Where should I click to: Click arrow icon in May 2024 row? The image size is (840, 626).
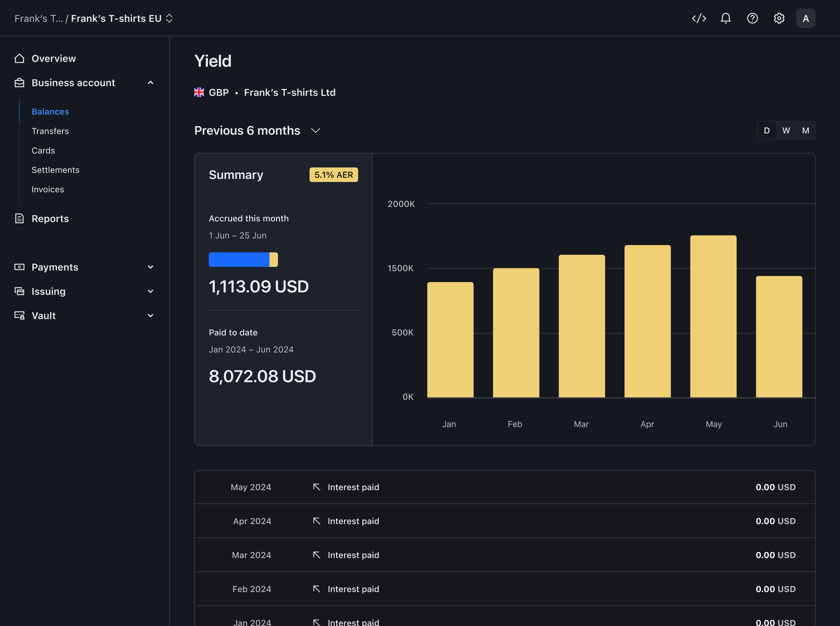coord(317,487)
